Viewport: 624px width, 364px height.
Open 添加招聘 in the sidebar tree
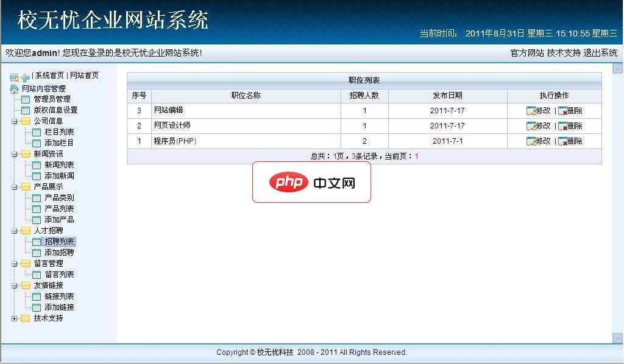(59, 253)
